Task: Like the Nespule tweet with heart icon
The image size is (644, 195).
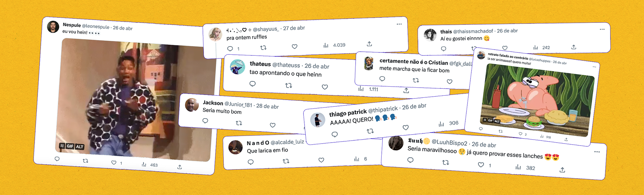Action: pos(114,162)
